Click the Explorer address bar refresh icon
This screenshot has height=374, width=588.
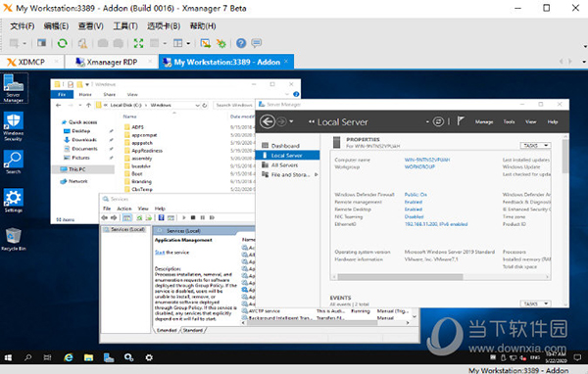tap(205, 106)
